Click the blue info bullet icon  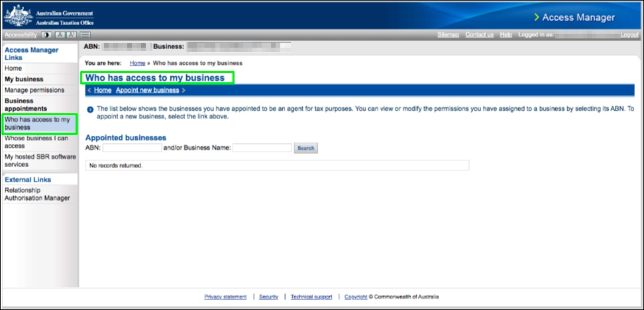pyautogui.click(x=90, y=109)
